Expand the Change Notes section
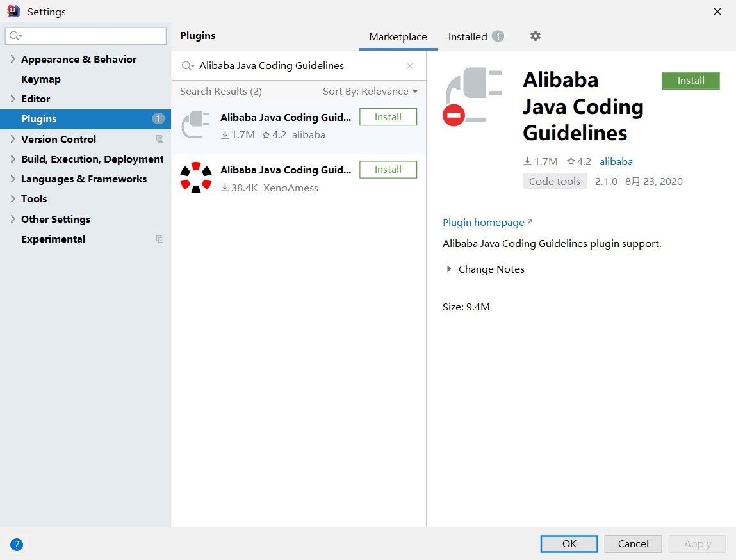This screenshot has height=560, width=736. coord(449,269)
